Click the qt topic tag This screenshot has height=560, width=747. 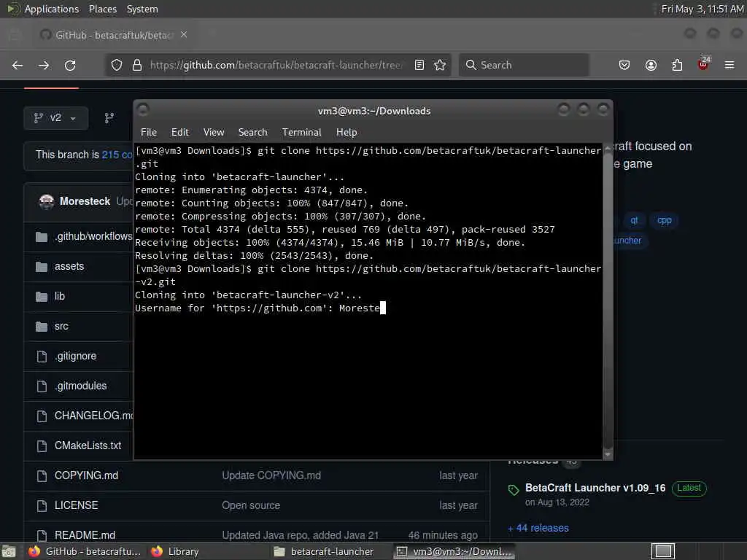(x=634, y=220)
